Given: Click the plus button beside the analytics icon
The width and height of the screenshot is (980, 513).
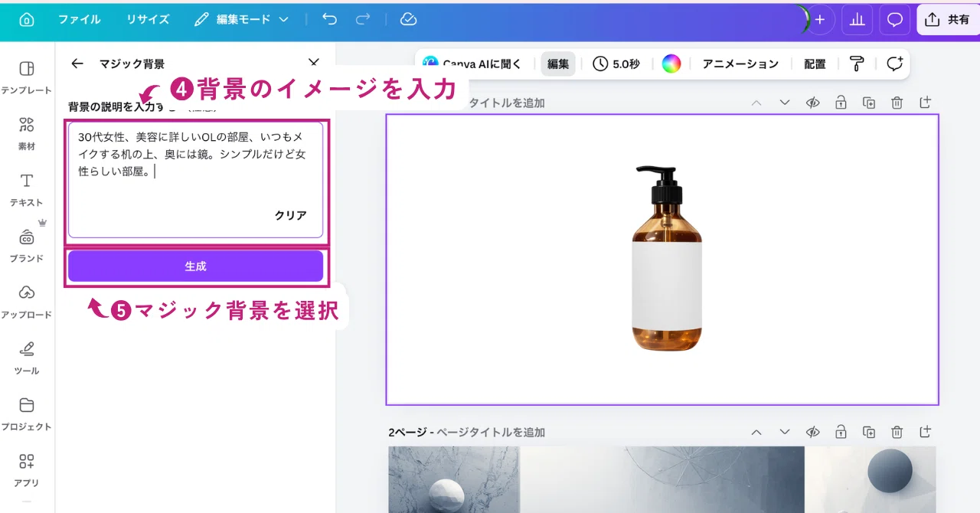Looking at the screenshot, I should 820,20.
